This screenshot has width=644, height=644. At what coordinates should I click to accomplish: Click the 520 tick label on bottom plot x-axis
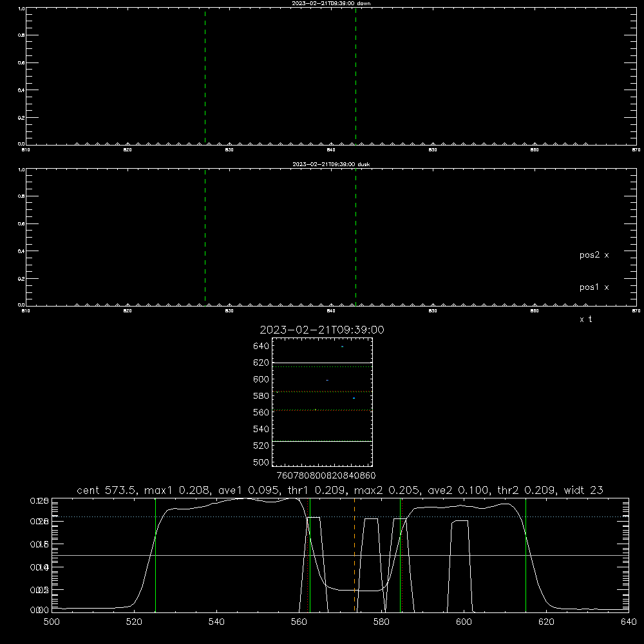(x=134, y=622)
